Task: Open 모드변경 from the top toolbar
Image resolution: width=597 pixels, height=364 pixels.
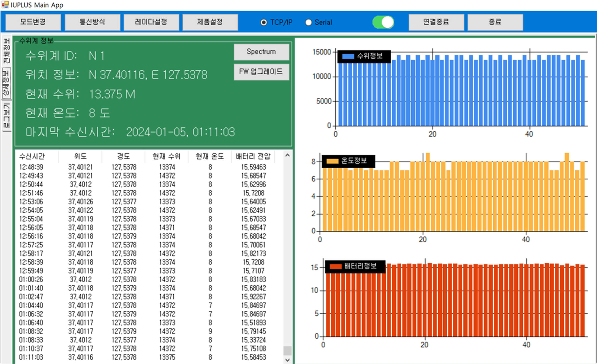Action: (33, 22)
